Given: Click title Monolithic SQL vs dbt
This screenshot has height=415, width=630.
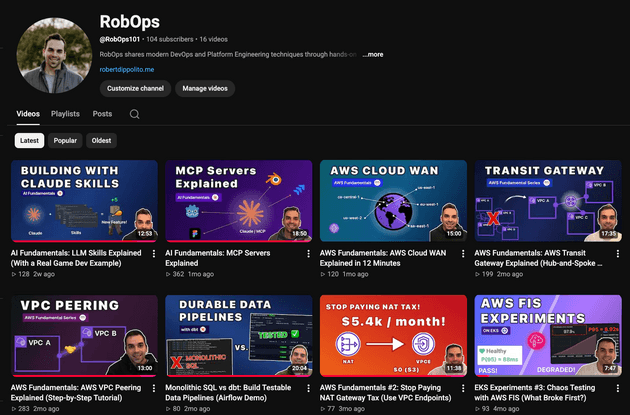Looking at the screenshot, I should [228, 393].
